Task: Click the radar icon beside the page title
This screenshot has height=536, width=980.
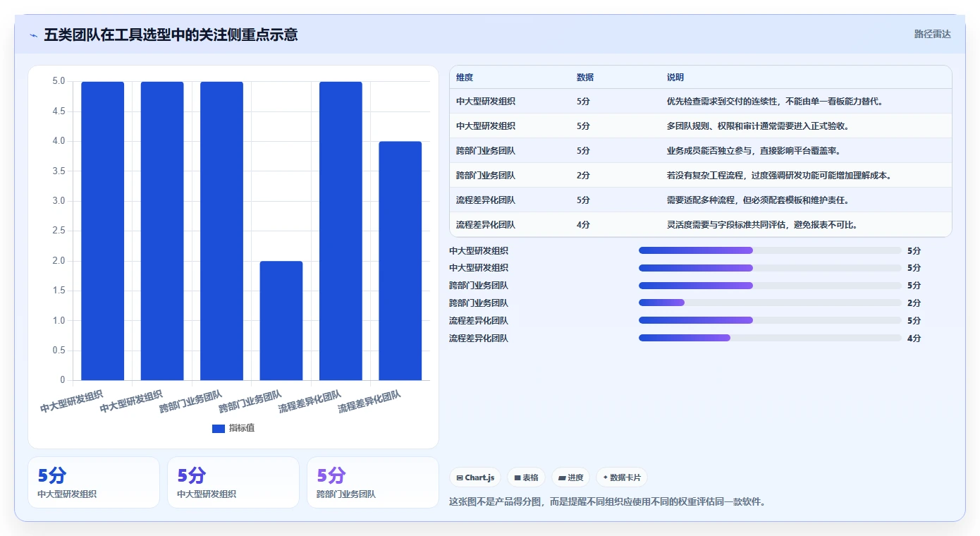Action: pyautogui.click(x=33, y=35)
